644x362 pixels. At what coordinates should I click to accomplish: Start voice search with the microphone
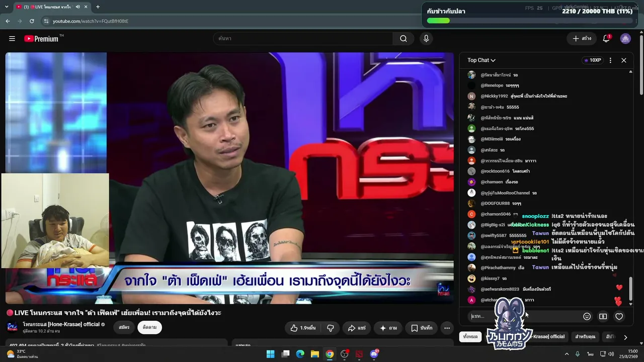pos(426,39)
